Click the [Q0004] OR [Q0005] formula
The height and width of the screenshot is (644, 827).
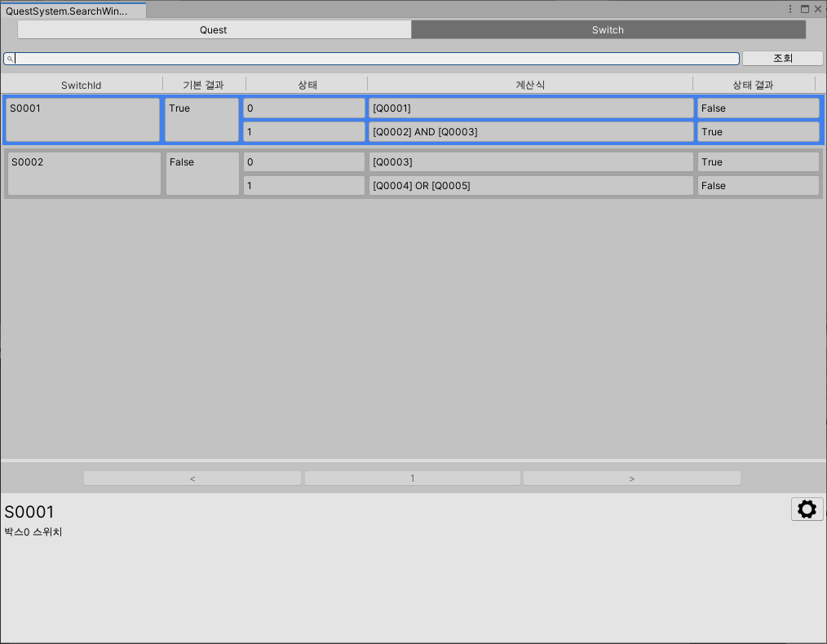[530, 186]
